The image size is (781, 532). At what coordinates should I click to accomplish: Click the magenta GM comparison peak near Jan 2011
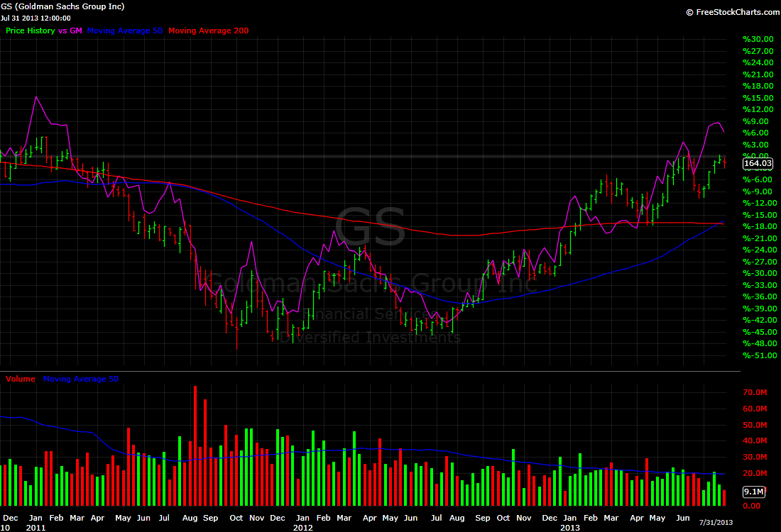(x=36, y=98)
